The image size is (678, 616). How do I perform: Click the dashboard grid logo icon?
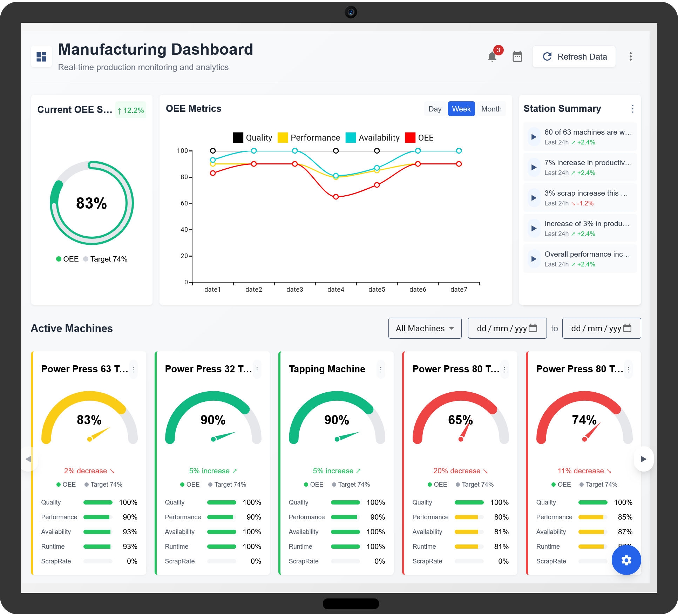click(x=41, y=56)
